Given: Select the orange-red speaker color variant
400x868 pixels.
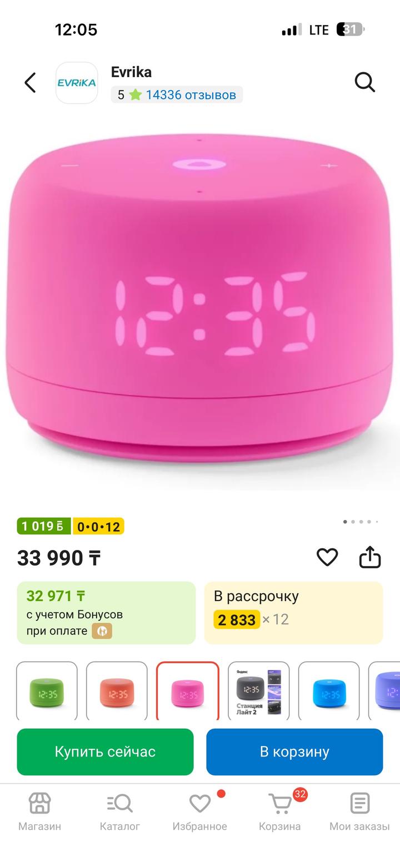Looking at the screenshot, I should click(x=117, y=692).
